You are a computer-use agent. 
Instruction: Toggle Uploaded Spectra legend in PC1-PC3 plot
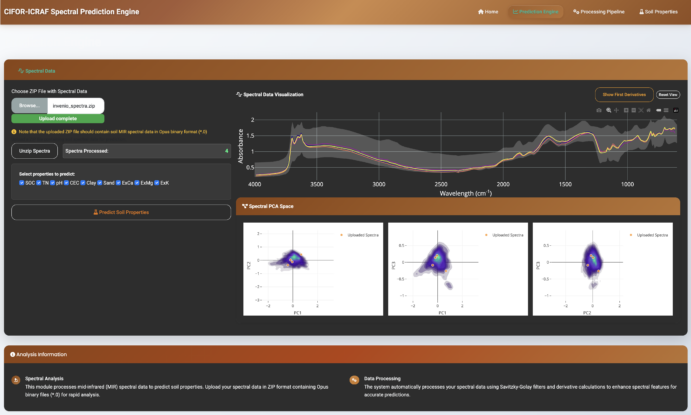(x=504, y=235)
